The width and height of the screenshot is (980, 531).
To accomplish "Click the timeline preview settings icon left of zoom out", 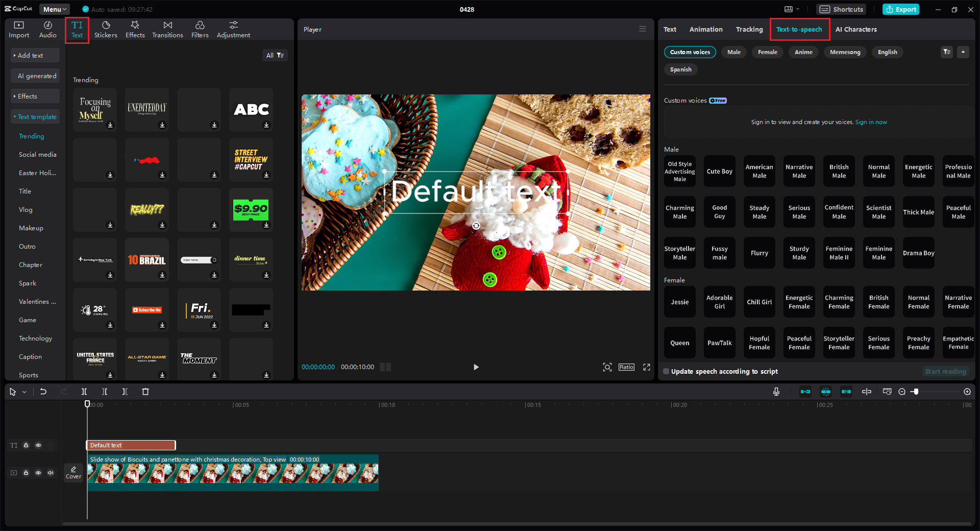I will coord(887,392).
